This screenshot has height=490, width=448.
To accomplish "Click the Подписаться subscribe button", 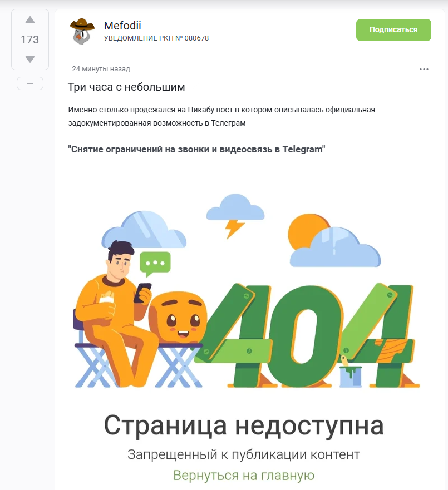I will 393,30.
